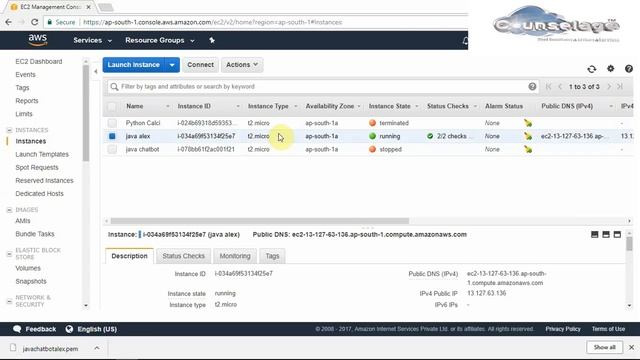
Task: Switch to the Description tab
Action: coord(129,256)
